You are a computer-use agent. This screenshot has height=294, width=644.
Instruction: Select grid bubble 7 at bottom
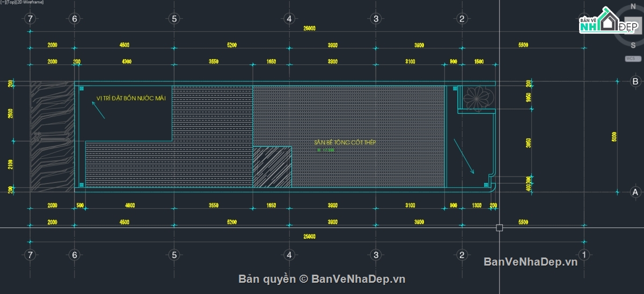30,254
